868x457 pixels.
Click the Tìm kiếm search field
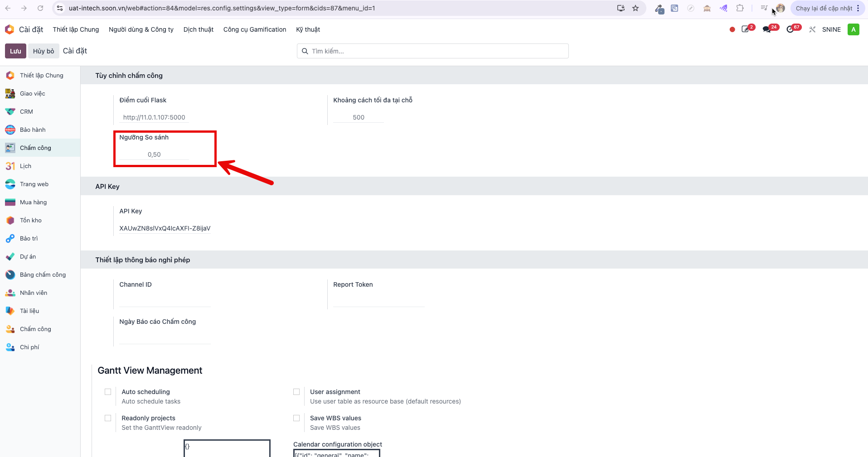pos(433,51)
